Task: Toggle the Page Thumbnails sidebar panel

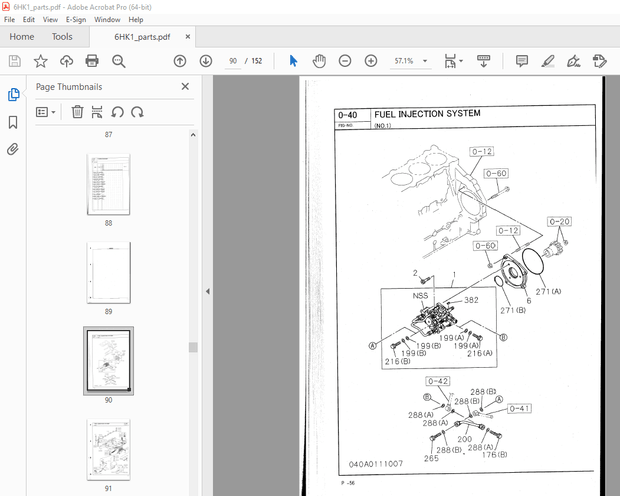Action: click(x=13, y=95)
